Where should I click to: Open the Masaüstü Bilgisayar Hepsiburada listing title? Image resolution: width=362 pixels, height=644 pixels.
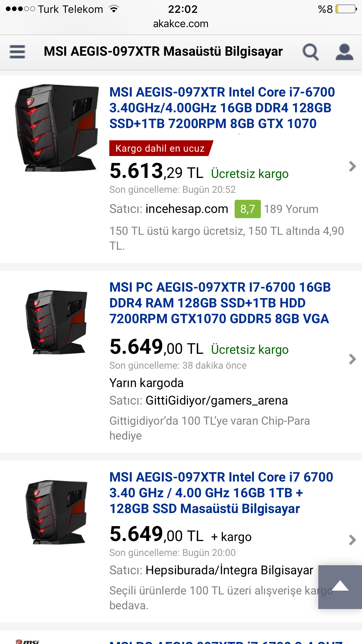221,493
